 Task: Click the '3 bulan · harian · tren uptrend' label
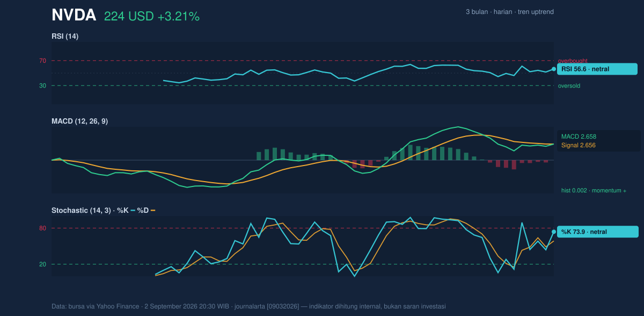pyautogui.click(x=510, y=12)
